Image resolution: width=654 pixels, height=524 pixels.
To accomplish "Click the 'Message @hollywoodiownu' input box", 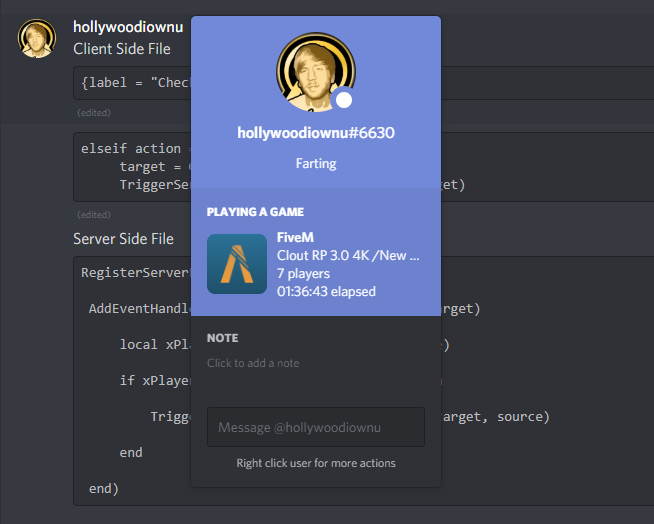I will pyautogui.click(x=316, y=427).
